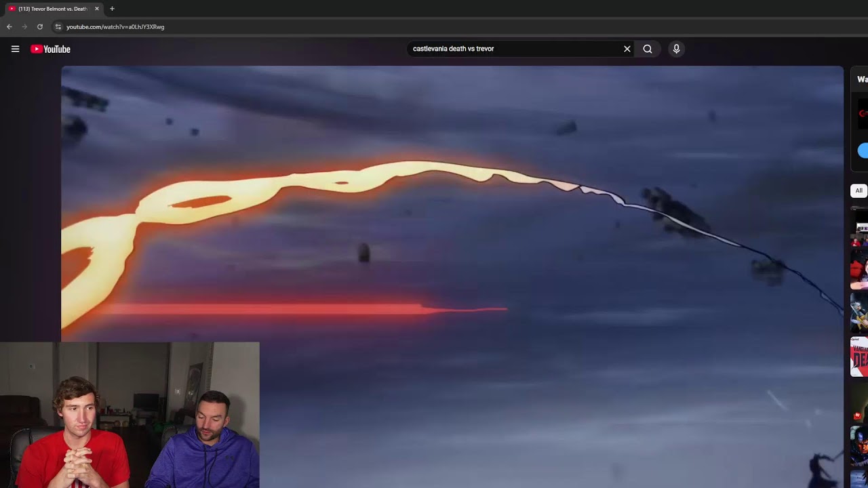868x488 pixels.
Task: Select the All filter chip
Action: [859, 190]
